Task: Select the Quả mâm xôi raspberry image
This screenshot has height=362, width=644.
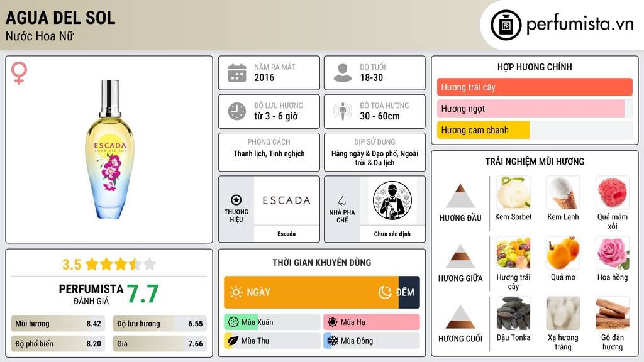Action: 613,192
